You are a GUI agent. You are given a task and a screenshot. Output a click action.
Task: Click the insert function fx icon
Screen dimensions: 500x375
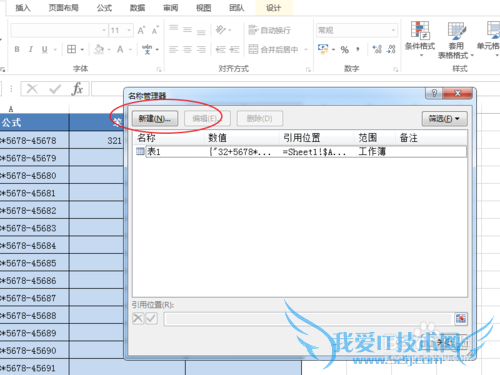[x=77, y=89]
